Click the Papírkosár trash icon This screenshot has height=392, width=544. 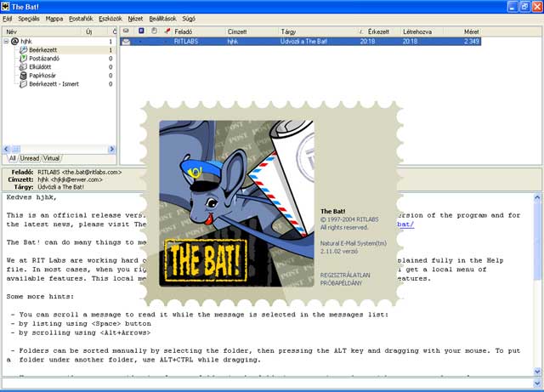click(x=23, y=76)
